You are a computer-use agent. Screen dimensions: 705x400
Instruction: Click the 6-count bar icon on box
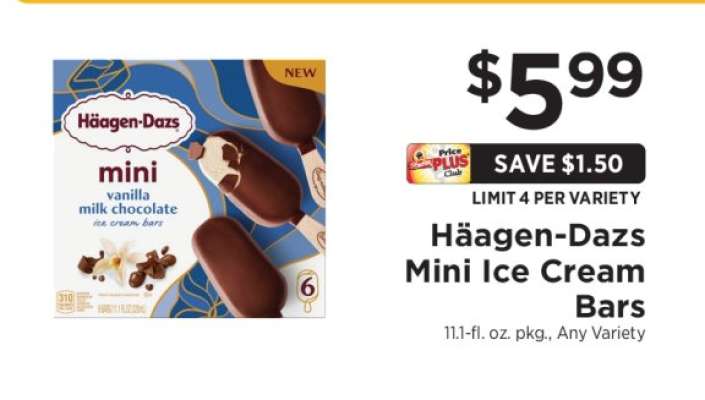[308, 290]
